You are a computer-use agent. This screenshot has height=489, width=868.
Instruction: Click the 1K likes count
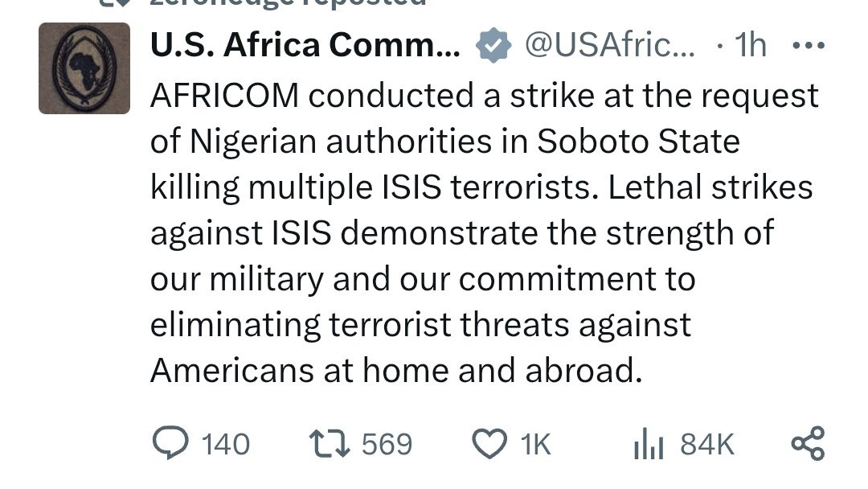click(x=536, y=444)
